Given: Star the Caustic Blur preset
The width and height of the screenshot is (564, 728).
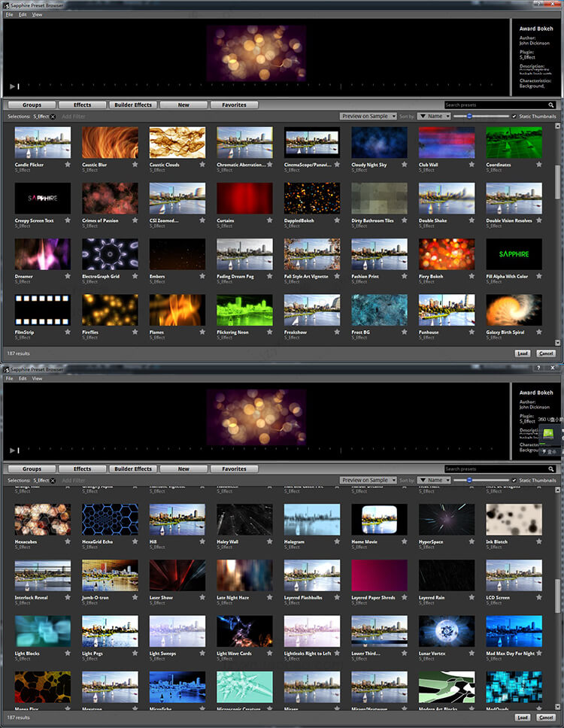Looking at the screenshot, I should pyautogui.click(x=135, y=165).
